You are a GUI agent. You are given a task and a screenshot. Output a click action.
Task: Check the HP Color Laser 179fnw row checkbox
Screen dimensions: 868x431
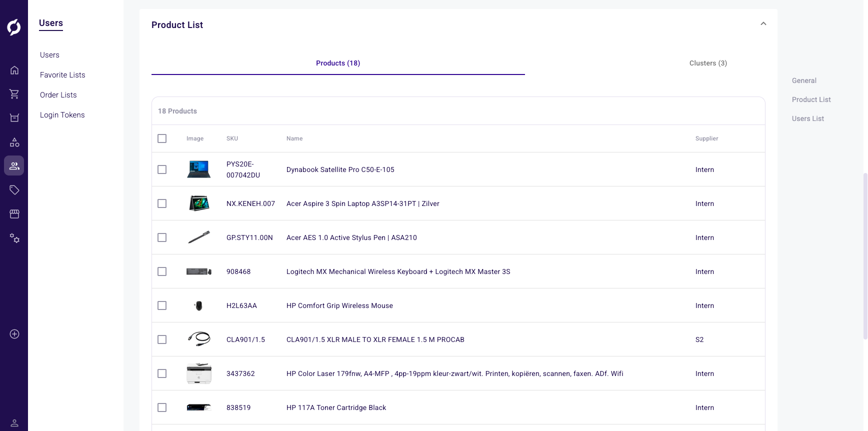coord(162,373)
